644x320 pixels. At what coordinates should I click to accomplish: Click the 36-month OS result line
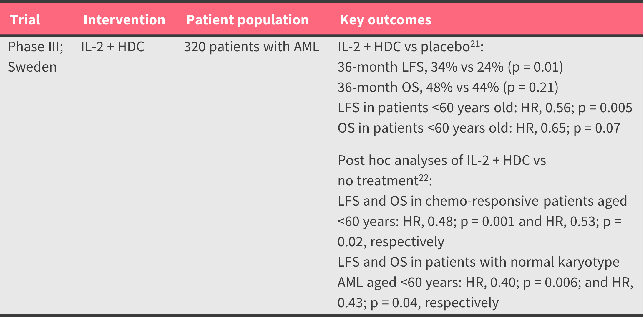[x=448, y=88]
